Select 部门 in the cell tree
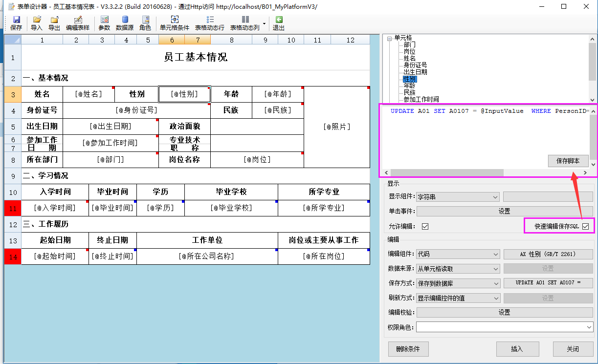Viewport: 598px width, 364px height. tap(410, 44)
